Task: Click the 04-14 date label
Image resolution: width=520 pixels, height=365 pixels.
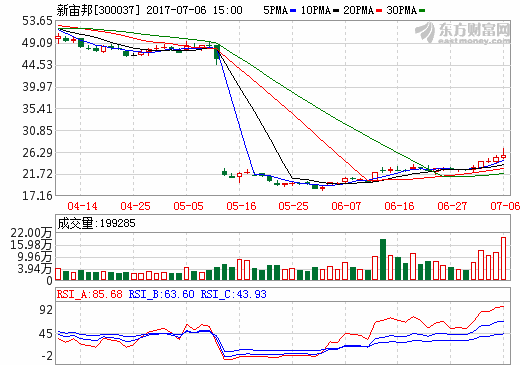Action: pyautogui.click(x=82, y=206)
